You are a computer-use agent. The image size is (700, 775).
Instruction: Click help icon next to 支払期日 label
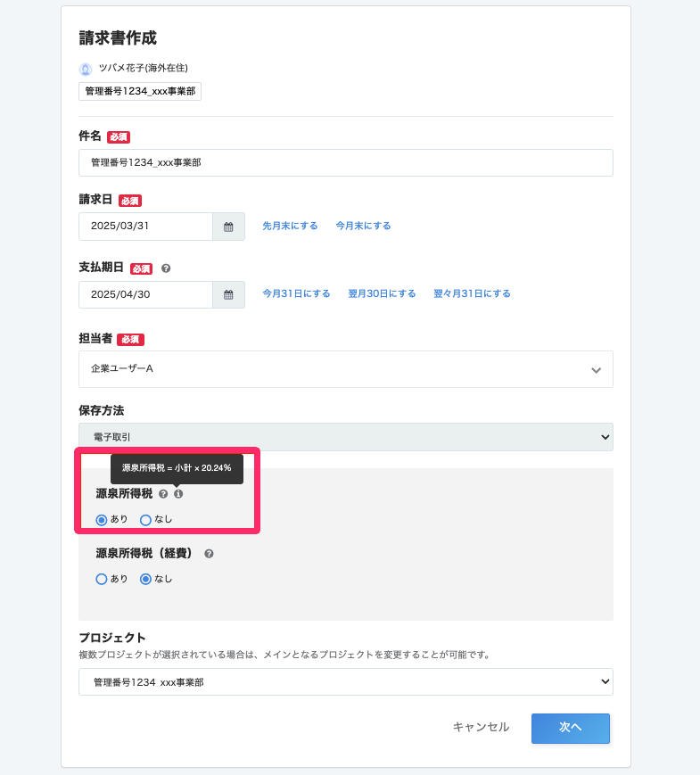(x=166, y=268)
